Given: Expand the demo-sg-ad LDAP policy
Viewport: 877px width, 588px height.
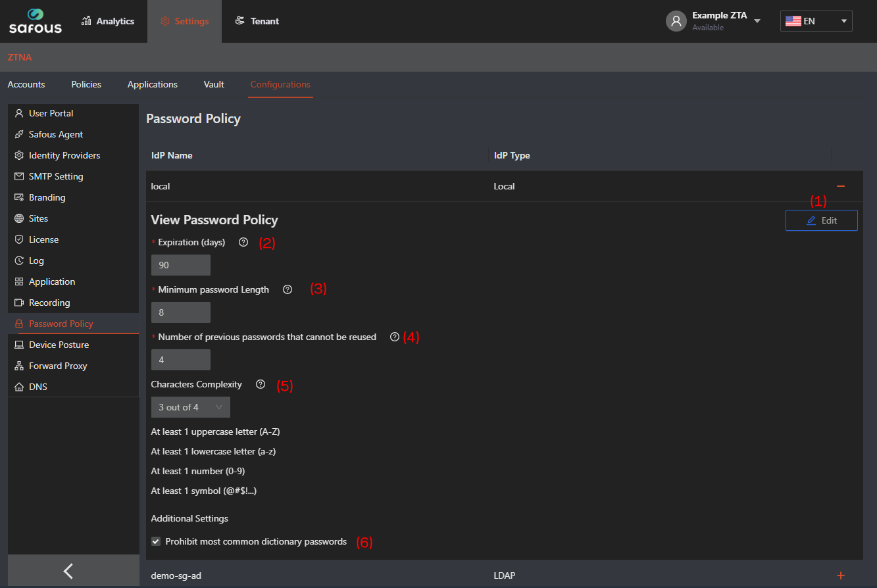Looking at the screenshot, I should [840, 575].
